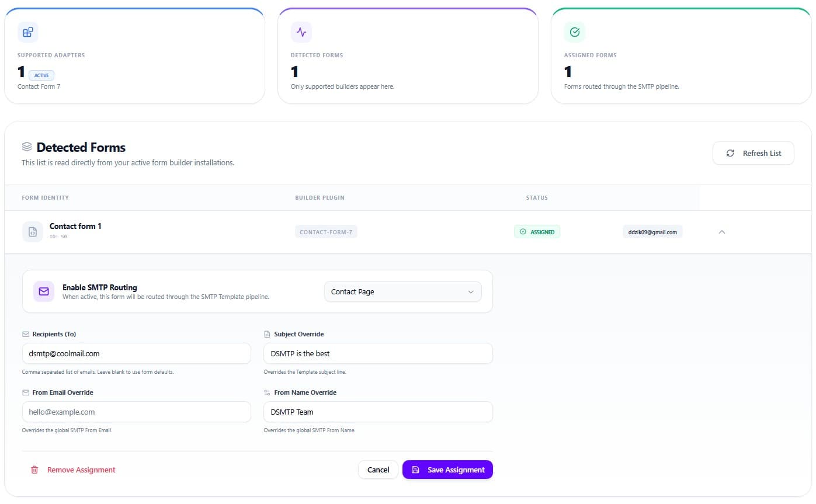Click the FORM IDENTITY column header
Viewport: 816px width, 504px height.
45,197
